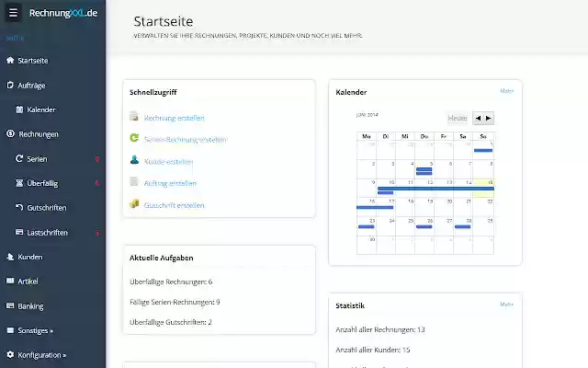Click the calendar event on Sunday the 1st
The height and width of the screenshot is (368, 588).
pos(483,151)
